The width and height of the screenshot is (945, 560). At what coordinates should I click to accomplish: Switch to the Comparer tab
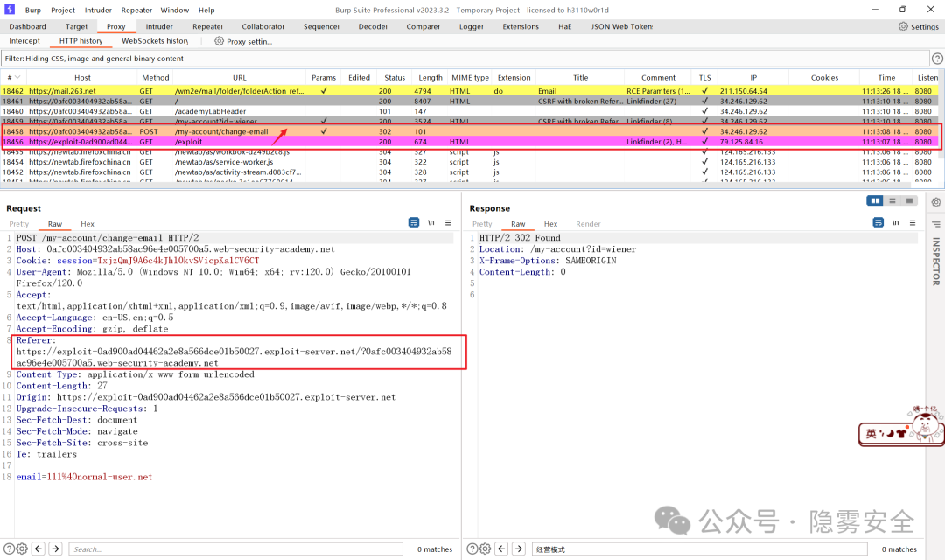423,26
